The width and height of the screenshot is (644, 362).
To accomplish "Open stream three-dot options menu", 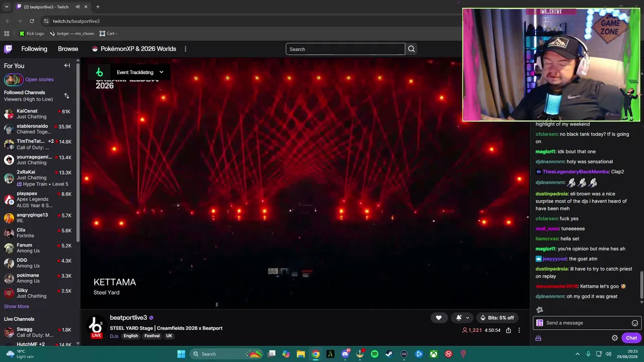I will (x=519, y=330).
